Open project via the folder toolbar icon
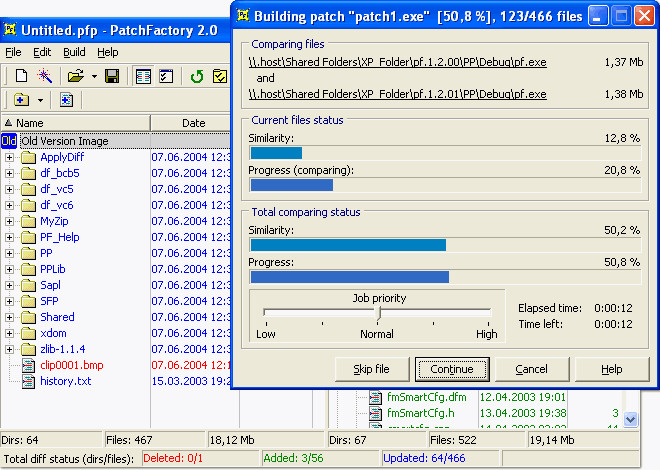Image resolution: width=660 pixels, height=470 pixels. click(x=76, y=76)
